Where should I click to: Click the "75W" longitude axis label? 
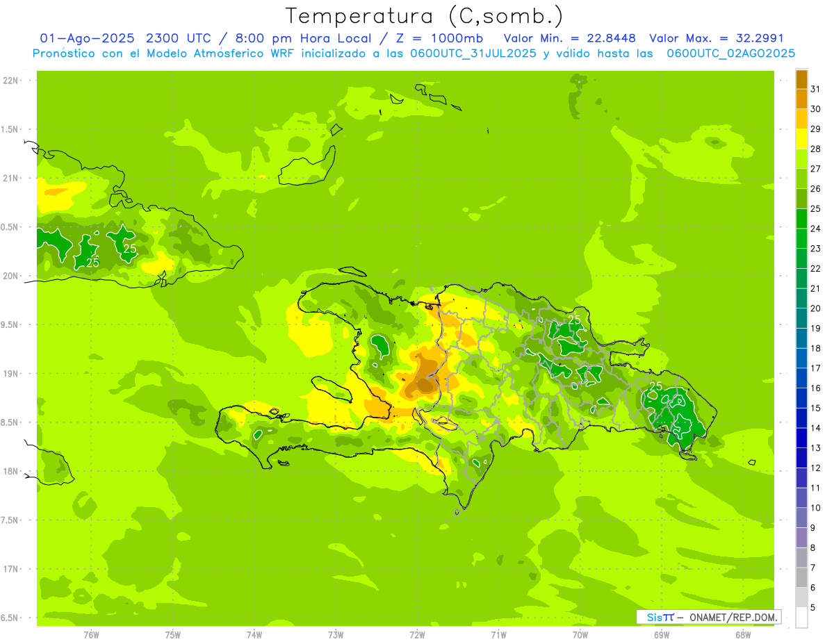tap(172, 635)
